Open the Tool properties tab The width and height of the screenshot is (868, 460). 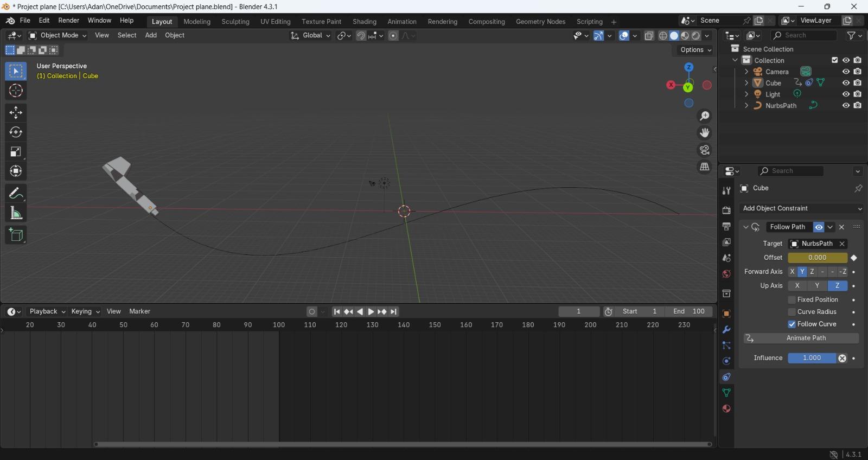click(x=726, y=190)
